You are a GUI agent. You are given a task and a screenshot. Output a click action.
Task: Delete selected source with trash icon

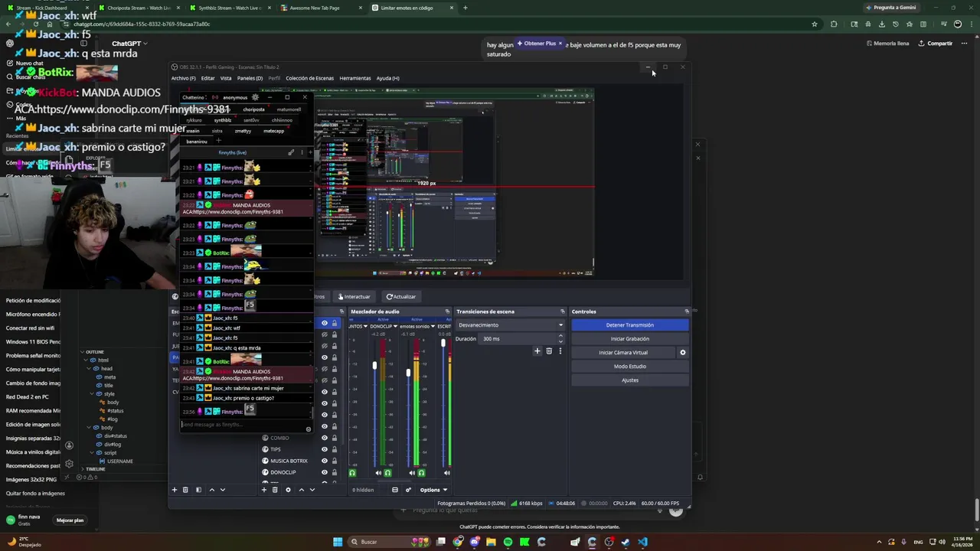[x=275, y=490]
